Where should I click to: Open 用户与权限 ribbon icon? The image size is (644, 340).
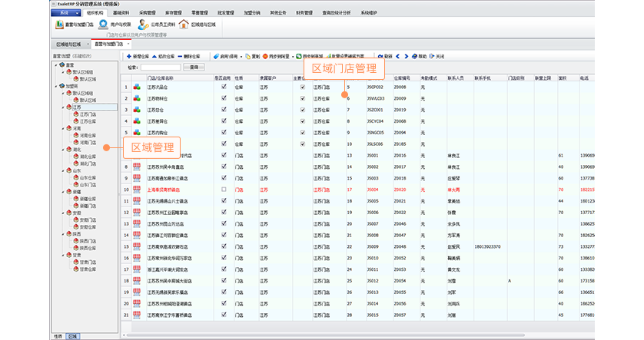pyautogui.click(x=103, y=25)
